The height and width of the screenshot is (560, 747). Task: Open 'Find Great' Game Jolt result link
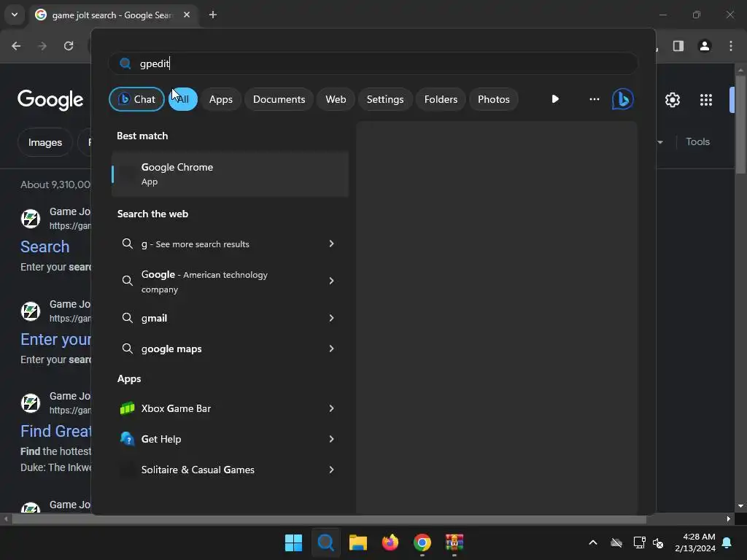pos(55,431)
